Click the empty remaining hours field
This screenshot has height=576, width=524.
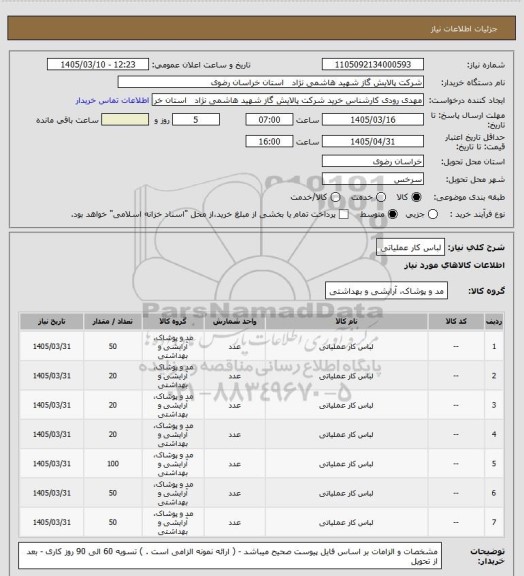pyautogui.click(x=125, y=120)
